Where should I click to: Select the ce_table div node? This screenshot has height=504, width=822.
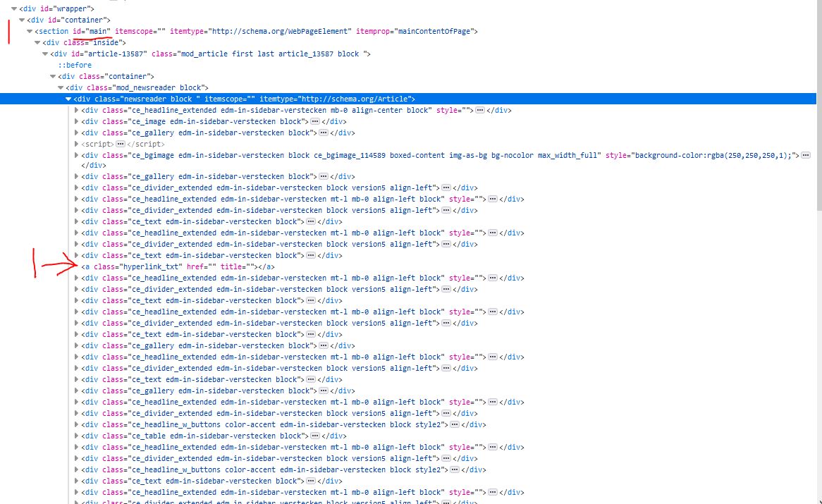(191, 436)
